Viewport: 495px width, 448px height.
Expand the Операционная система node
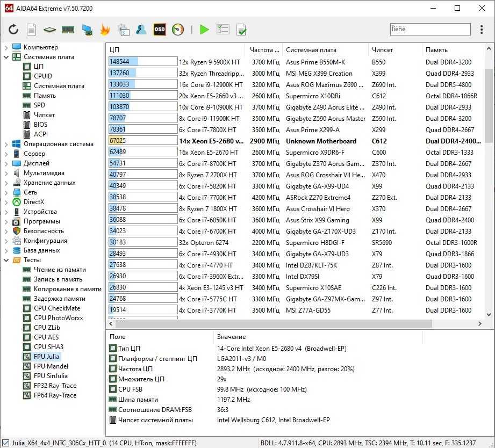click(x=6, y=144)
